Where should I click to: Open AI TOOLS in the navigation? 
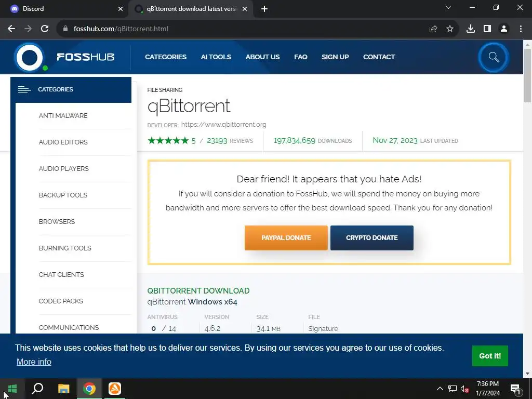[216, 57]
